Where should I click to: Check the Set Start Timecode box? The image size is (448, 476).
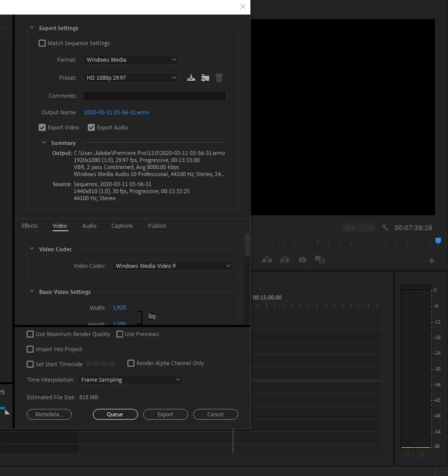click(30, 364)
